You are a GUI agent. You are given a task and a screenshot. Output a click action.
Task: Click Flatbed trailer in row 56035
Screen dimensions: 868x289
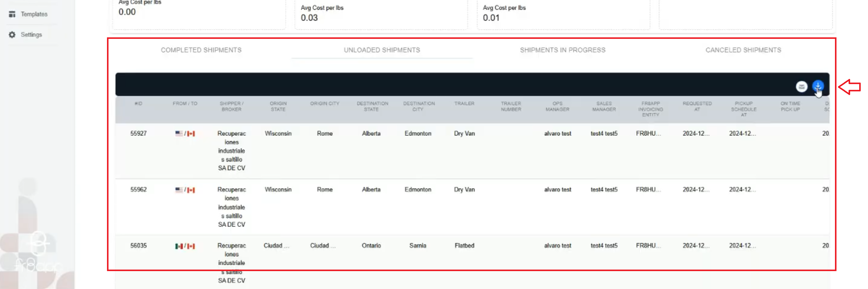[464, 246]
